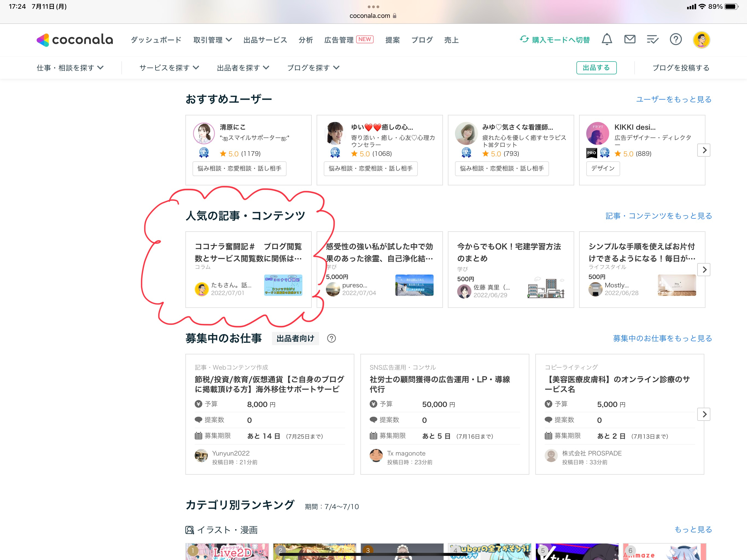Click next arrow on recommended users carousel
The width and height of the screenshot is (747, 560).
tap(704, 150)
